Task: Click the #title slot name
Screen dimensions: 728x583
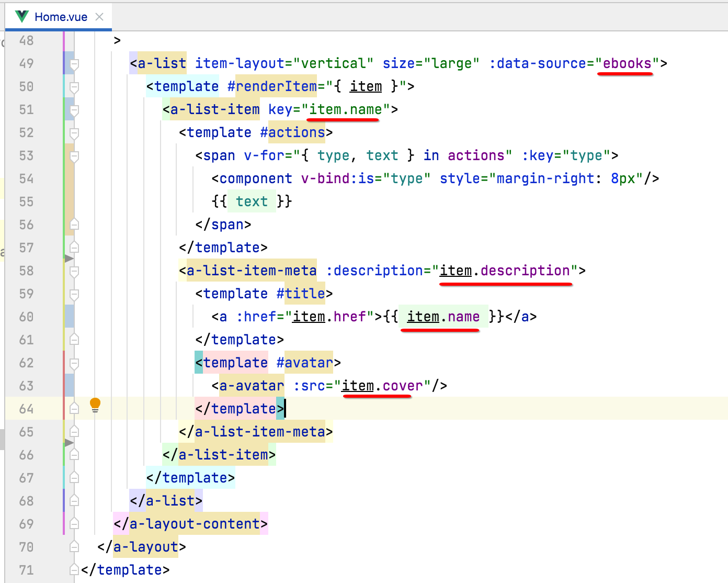Action: pyautogui.click(x=301, y=294)
